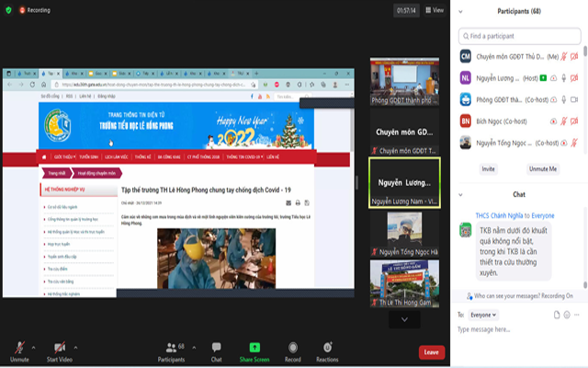Expand arrow next to Participants button
This screenshot has width=588, height=368.
pyautogui.click(x=194, y=348)
